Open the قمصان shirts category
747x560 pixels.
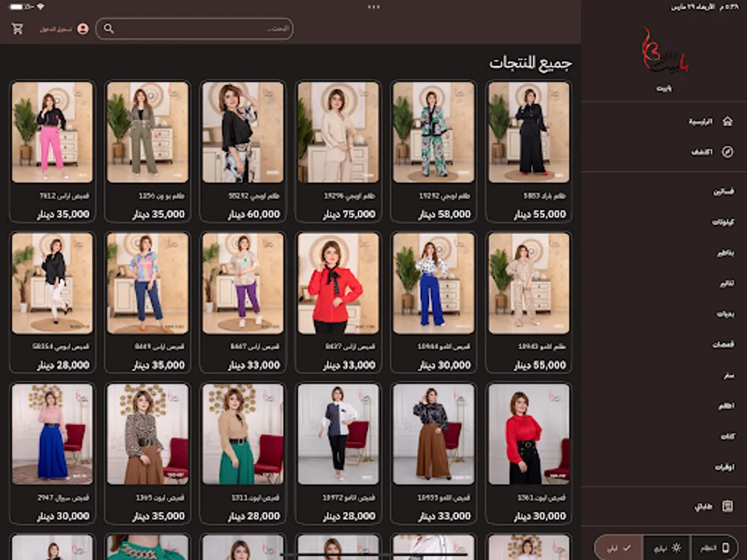[665, 345]
